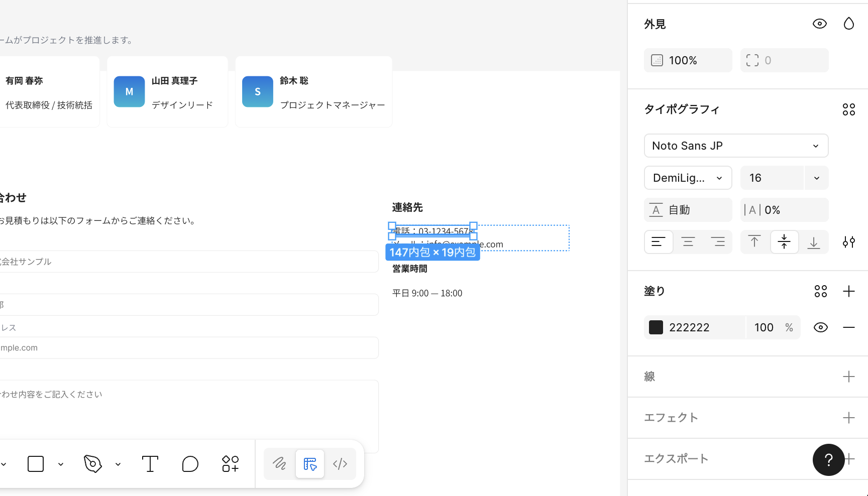This screenshot has height=496, width=868.
Task: Open the Noto Sans JP font dropdown
Action: 736,146
